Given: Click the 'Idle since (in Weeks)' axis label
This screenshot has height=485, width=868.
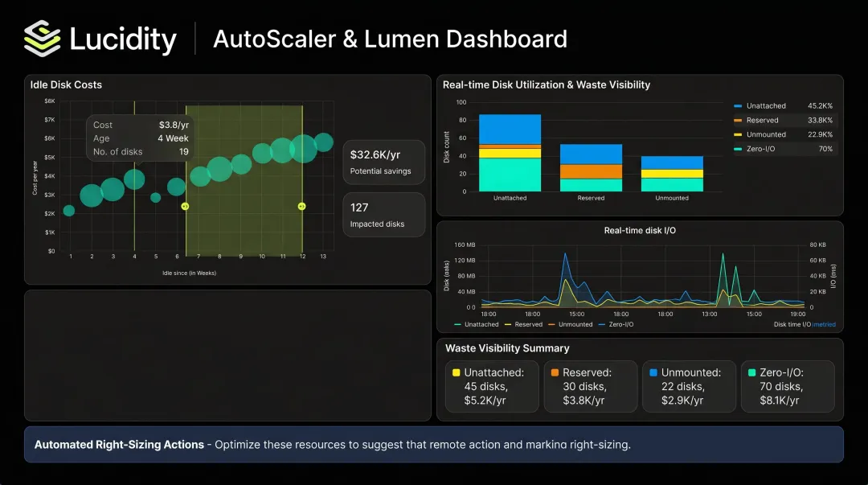Looking at the screenshot, I should 190,273.
